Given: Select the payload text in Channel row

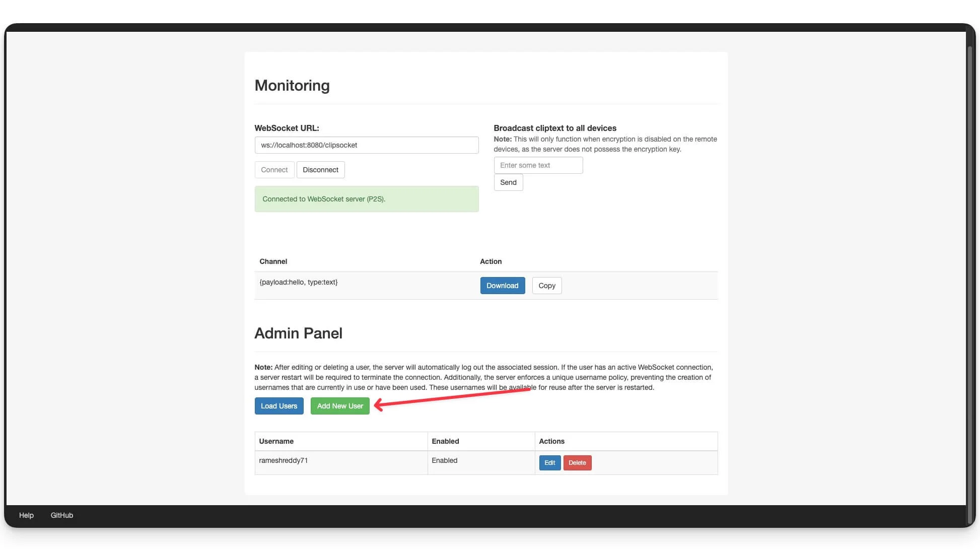Looking at the screenshot, I should [298, 282].
